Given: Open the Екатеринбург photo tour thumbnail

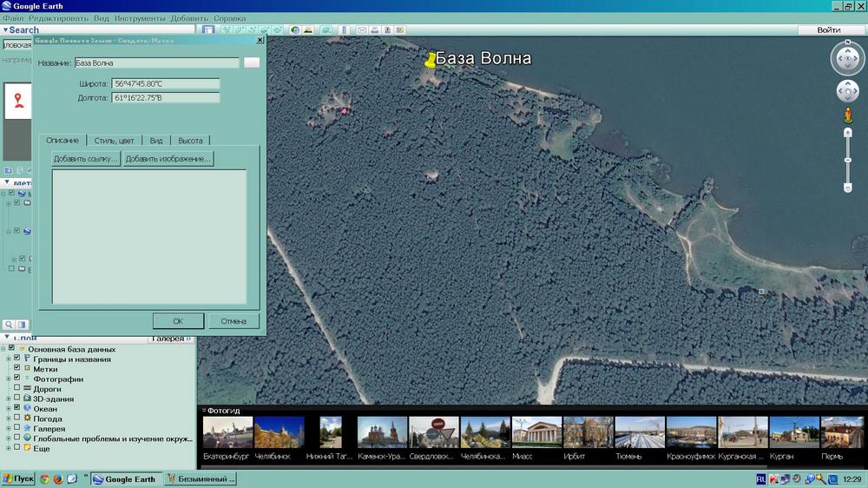Looking at the screenshot, I should pyautogui.click(x=227, y=432).
